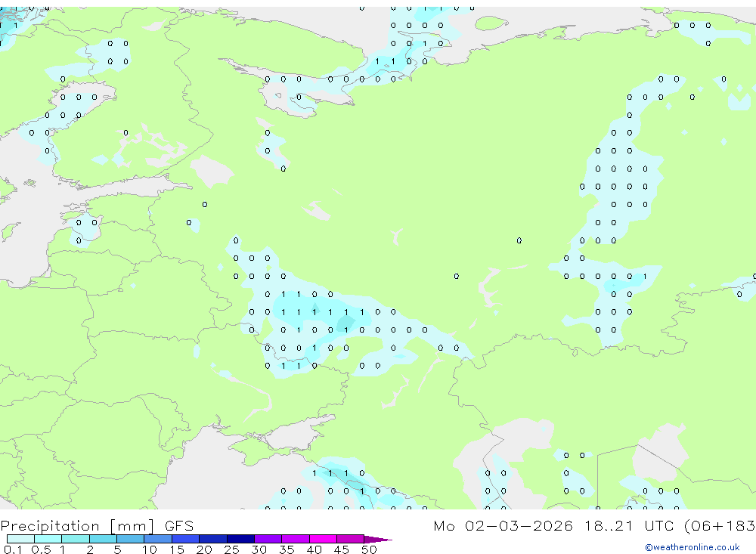Click the legend label '0.1'

tap(13, 549)
